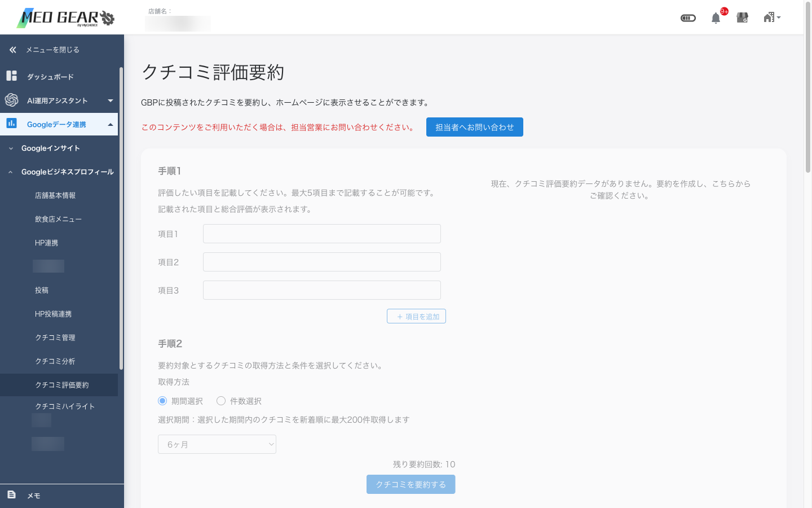
Task: Click the page vertical scrollbar
Action: (807, 88)
